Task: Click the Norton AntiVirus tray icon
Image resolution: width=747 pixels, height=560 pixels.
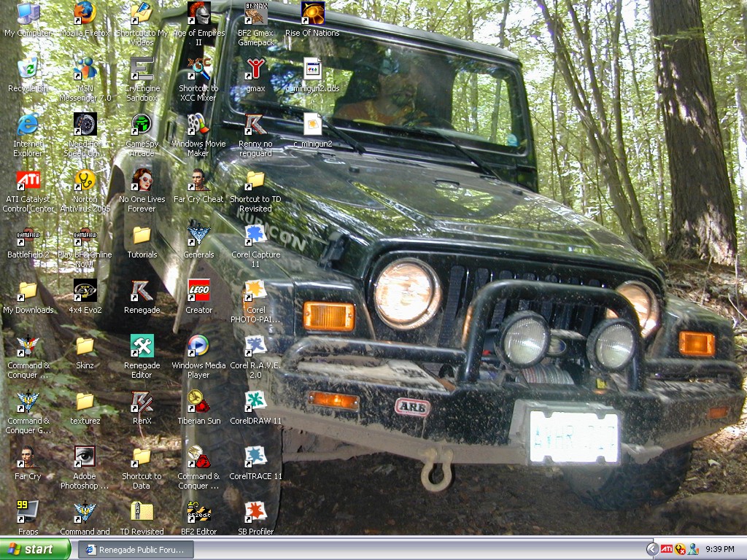Action: [680, 549]
